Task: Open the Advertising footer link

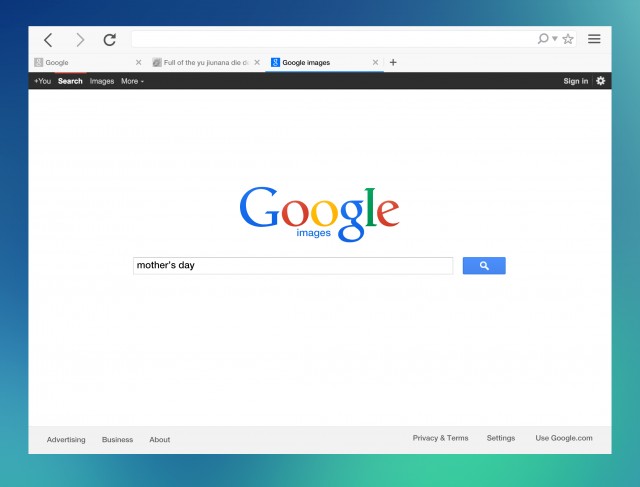Action: coord(66,440)
